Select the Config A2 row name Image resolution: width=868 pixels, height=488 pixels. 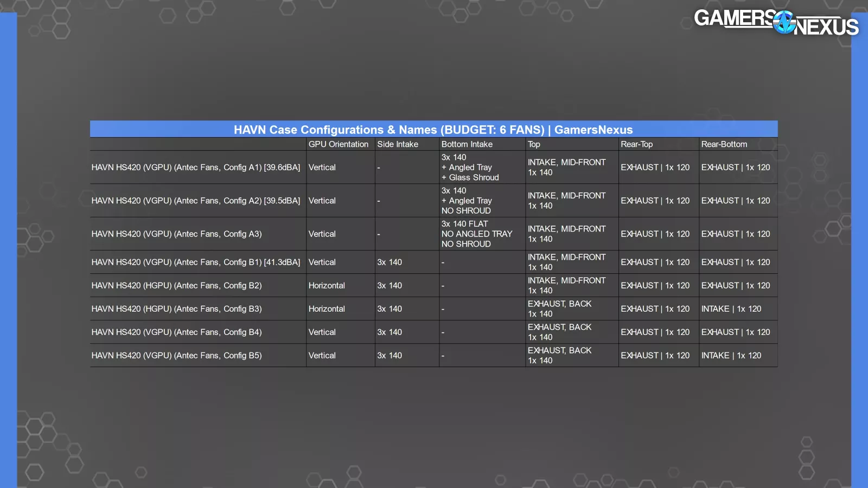tap(195, 201)
